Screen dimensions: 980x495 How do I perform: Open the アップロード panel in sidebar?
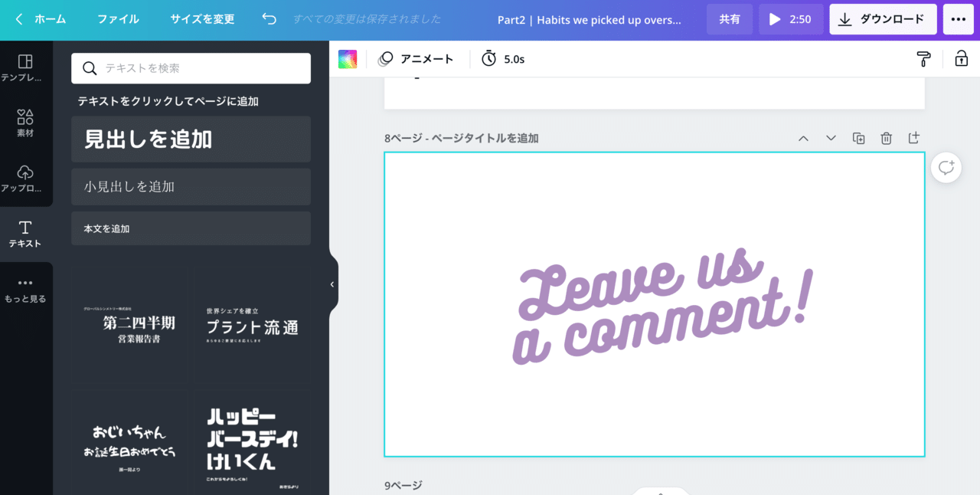click(x=26, y=178)
